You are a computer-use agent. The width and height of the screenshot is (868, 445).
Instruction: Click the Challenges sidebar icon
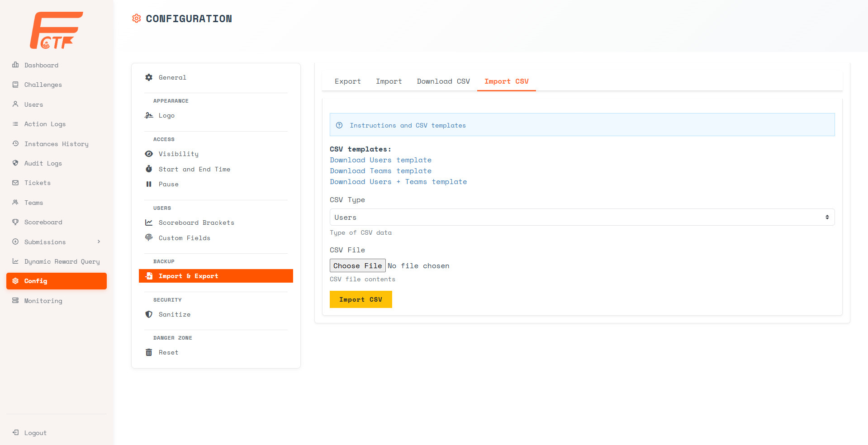pos(15,85)
